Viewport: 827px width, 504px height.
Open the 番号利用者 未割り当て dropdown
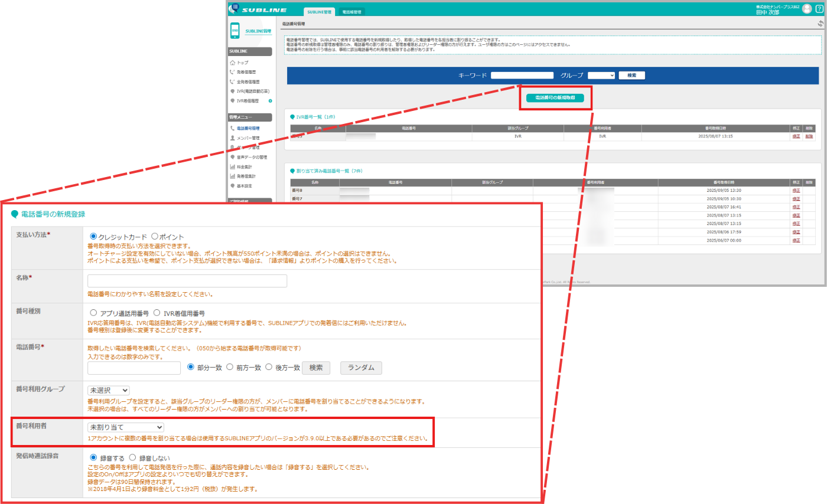tap(125, 427)
